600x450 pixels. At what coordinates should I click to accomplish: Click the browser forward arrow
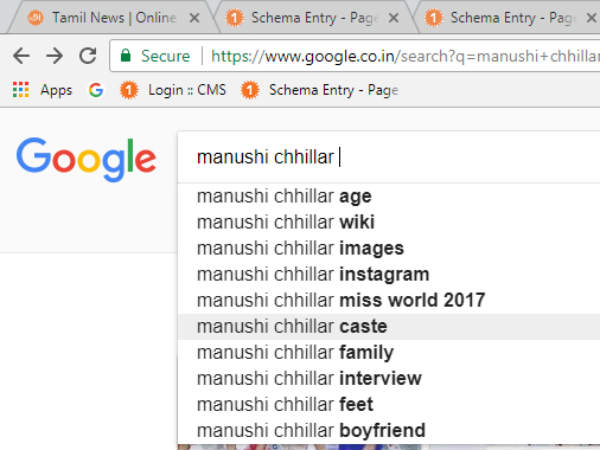coord(54,56)
